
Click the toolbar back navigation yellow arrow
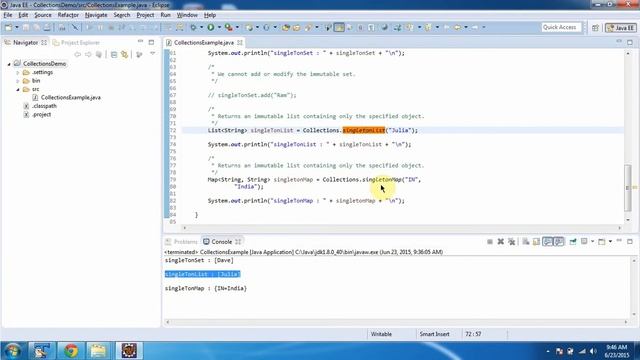click(458, 27)
